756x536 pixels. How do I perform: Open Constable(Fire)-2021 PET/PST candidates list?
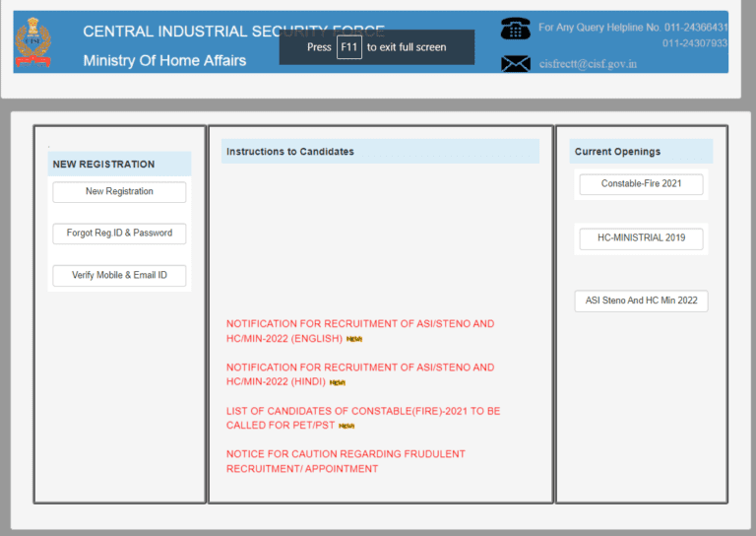363,418
